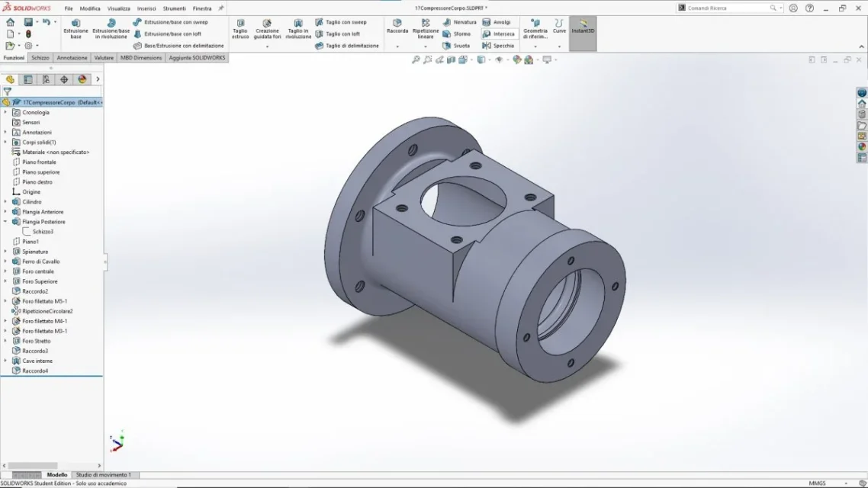Open the Curve dropdown arrow
This screenshot has height=488, width=868.
tap(559, 47)
